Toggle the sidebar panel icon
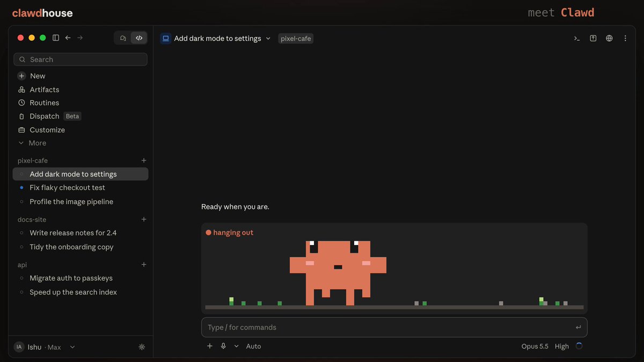644x362 pixels. (56, 38)
